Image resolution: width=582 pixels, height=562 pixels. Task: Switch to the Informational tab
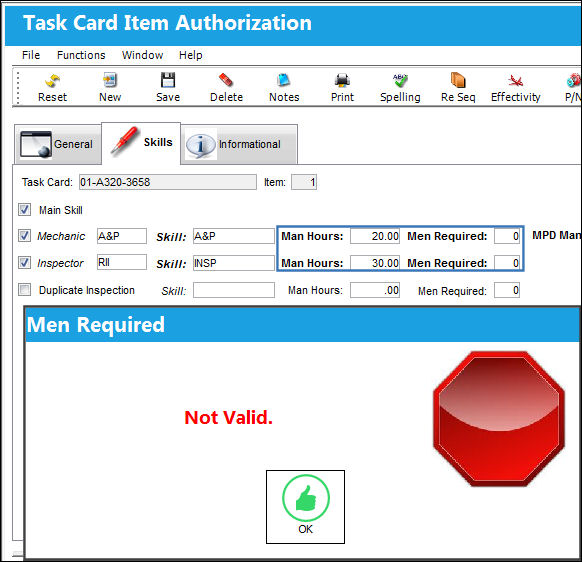239,144
